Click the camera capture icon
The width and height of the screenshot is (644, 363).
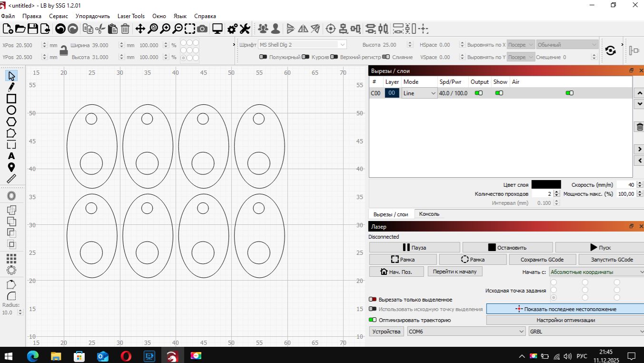click(202, 29)
